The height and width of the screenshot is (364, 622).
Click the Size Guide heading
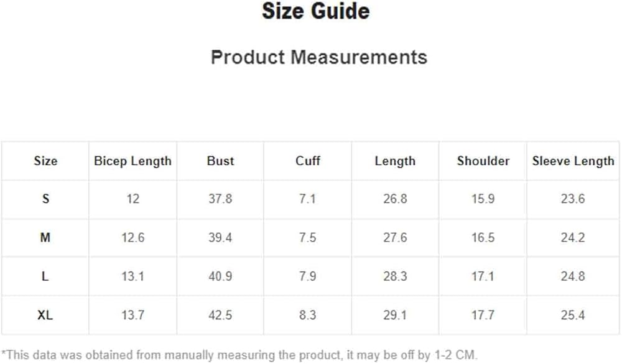coord(315,11)
